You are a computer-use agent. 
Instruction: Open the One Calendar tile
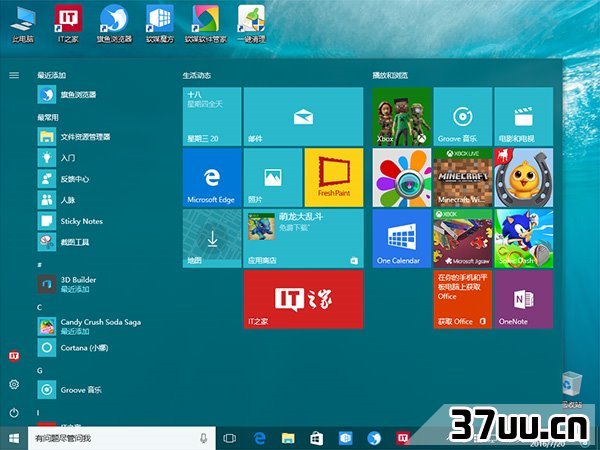click(x=402, y=238)
